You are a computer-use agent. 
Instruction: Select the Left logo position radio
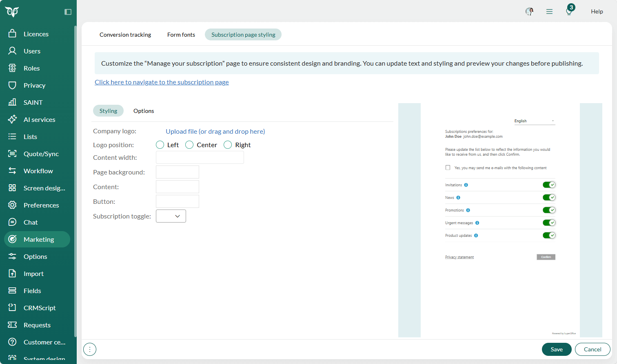click(160, 145)
